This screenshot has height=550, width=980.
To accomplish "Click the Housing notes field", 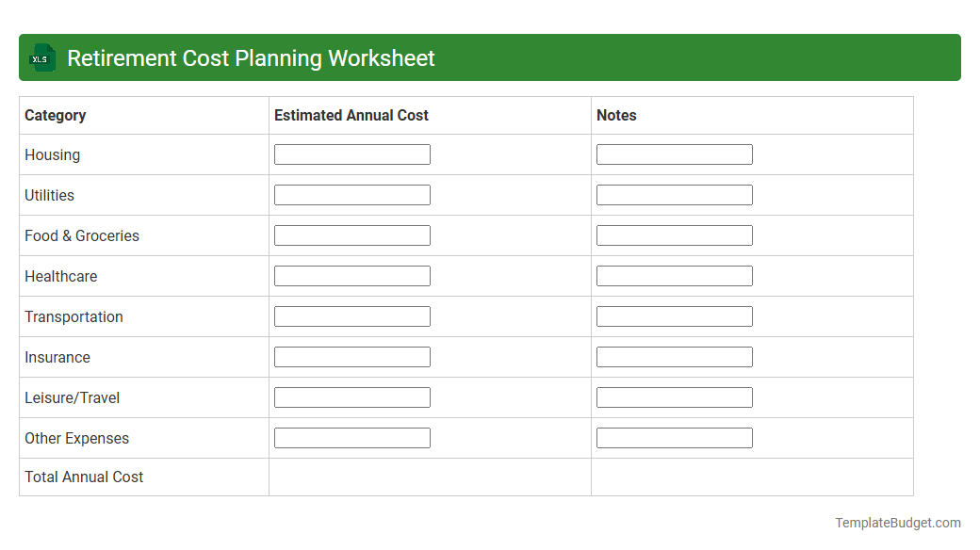I will coord(674,154).
